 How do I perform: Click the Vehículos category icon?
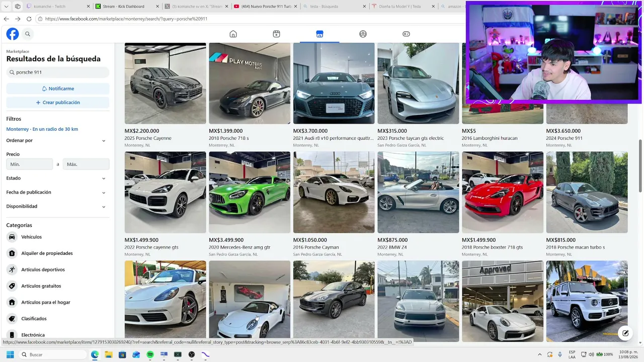(12, 237)
